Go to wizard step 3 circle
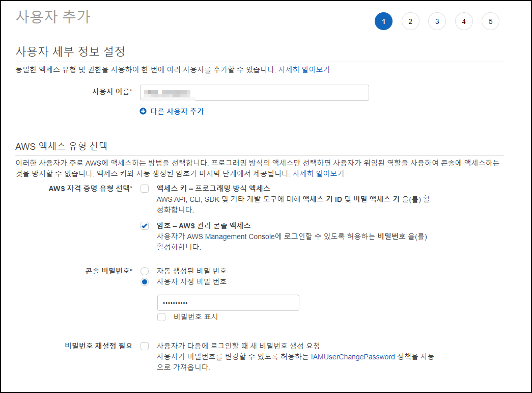Image resolution: width=532 pixels, height=393 pixels. [x=437, y=21]
